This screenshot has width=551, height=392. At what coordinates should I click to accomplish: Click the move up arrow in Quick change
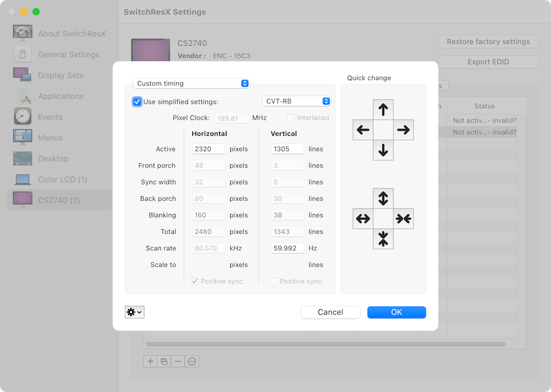(383, 110)
